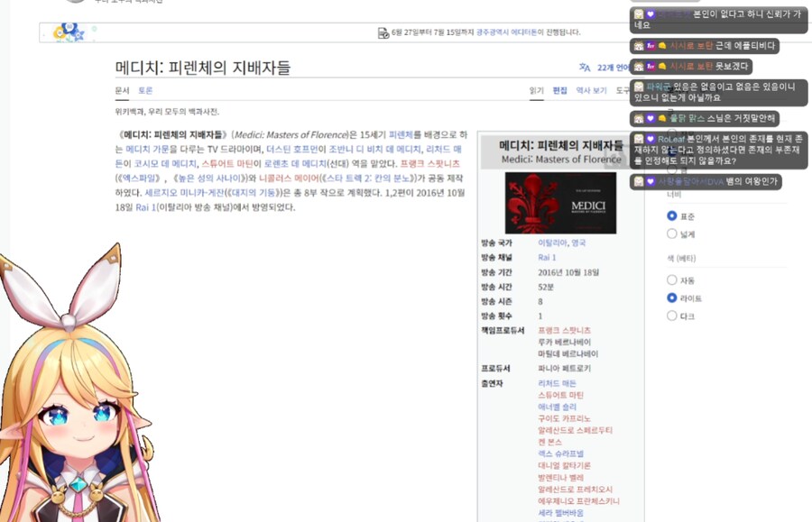The width and height of the screenshot is (812, 522).
Task: Open the 알레산드로 스페르두티 cast link
Action: click(576, 430)
